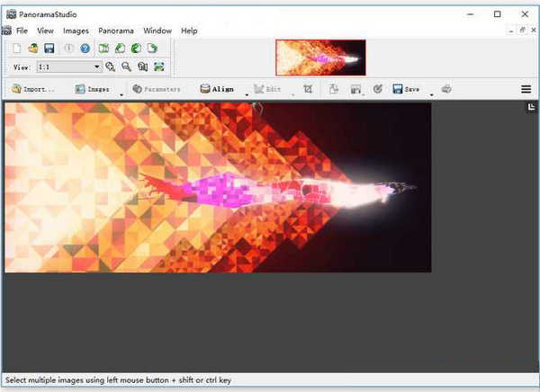Select the image thumbnail in the strip
Viewport: 540px width, 392px height.
[320, 58]
